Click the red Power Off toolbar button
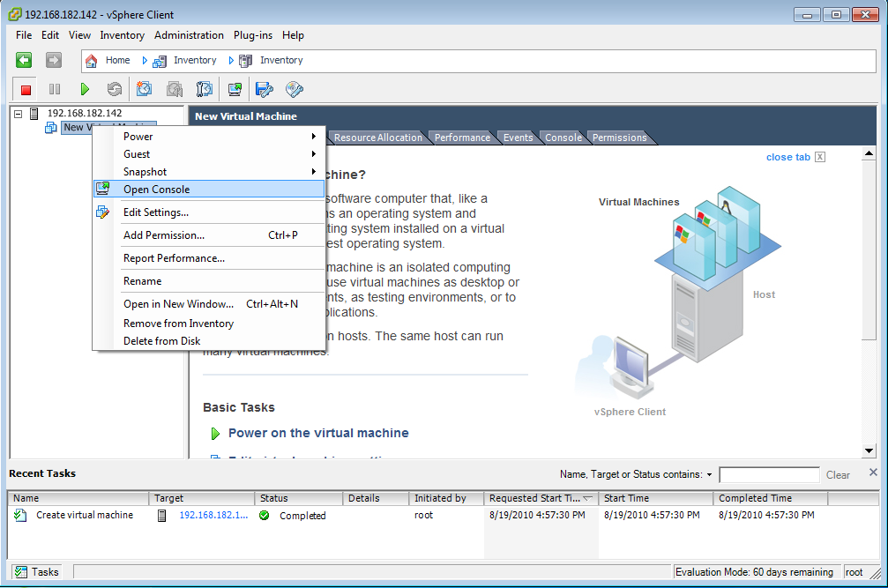 point(26,89)
